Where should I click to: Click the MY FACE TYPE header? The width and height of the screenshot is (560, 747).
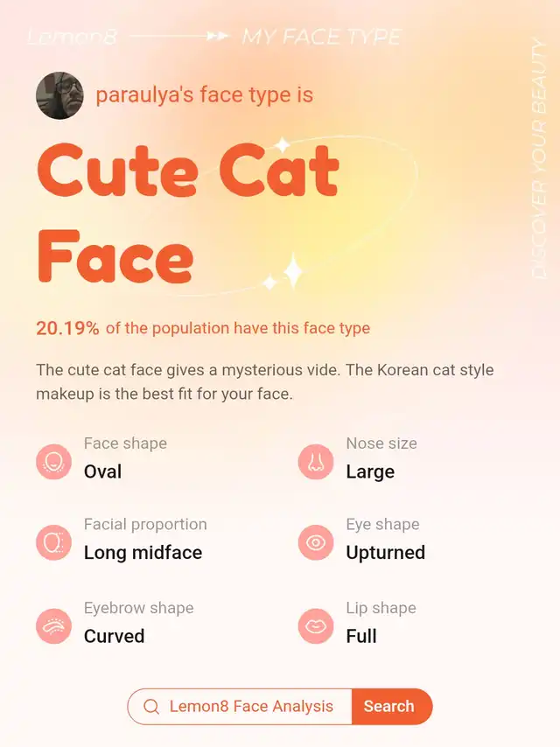(x=322, y=37)
